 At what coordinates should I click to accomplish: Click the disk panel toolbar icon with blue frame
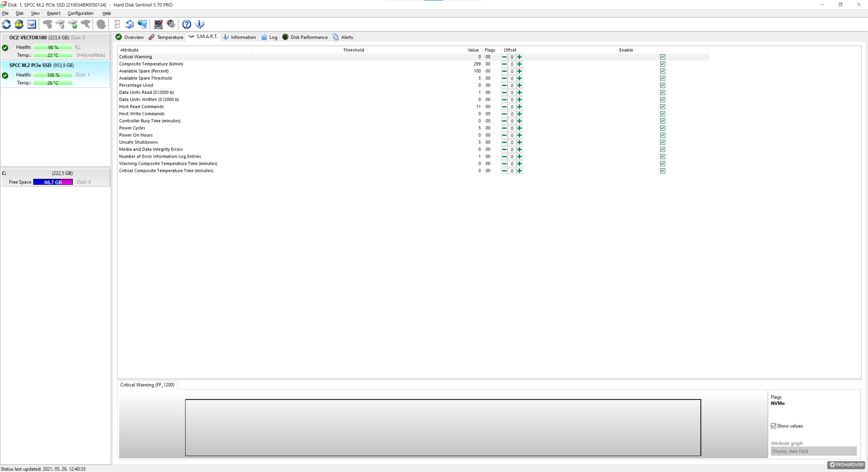pos(32,24)
